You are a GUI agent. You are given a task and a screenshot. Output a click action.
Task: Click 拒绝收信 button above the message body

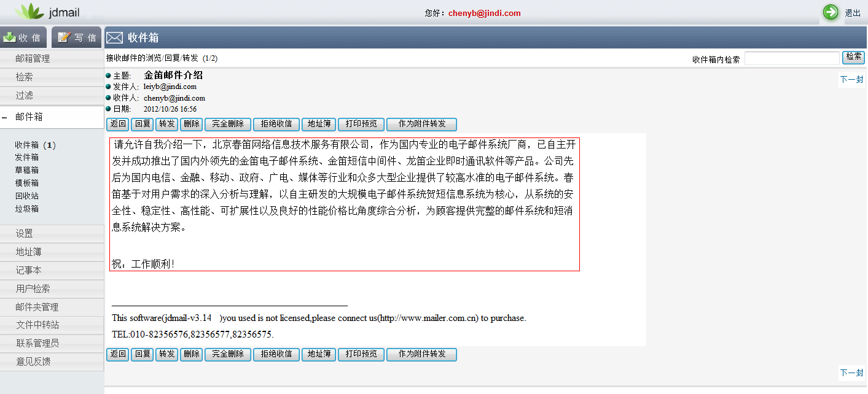coord(276,124)
